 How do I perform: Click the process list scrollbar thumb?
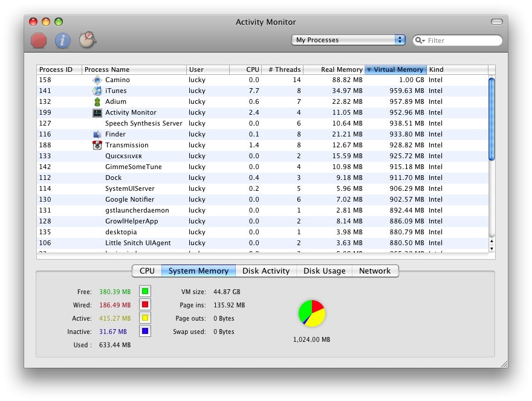tap(491, 119)
